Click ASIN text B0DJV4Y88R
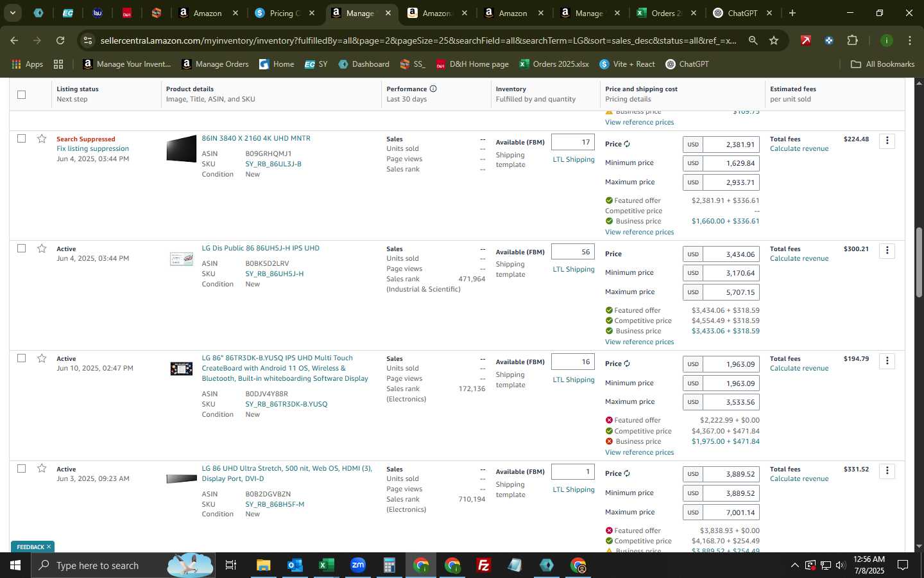This screenshot has height=578, width=924. click(266, 394)
